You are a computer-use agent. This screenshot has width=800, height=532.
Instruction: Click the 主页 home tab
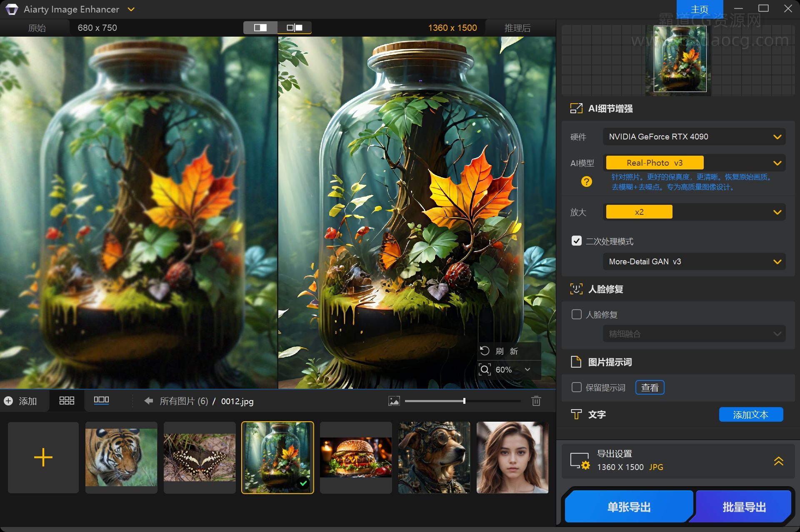(700, 9)
